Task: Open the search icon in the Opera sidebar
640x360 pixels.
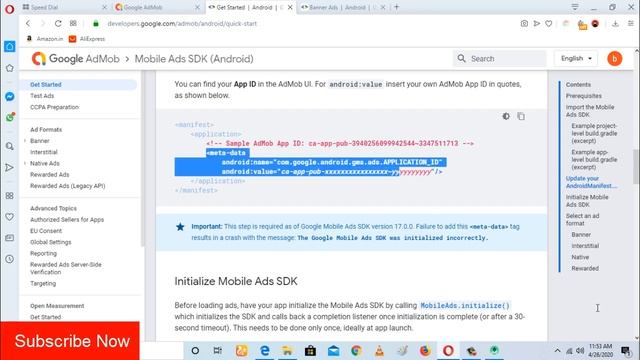Action: [10, 146]
